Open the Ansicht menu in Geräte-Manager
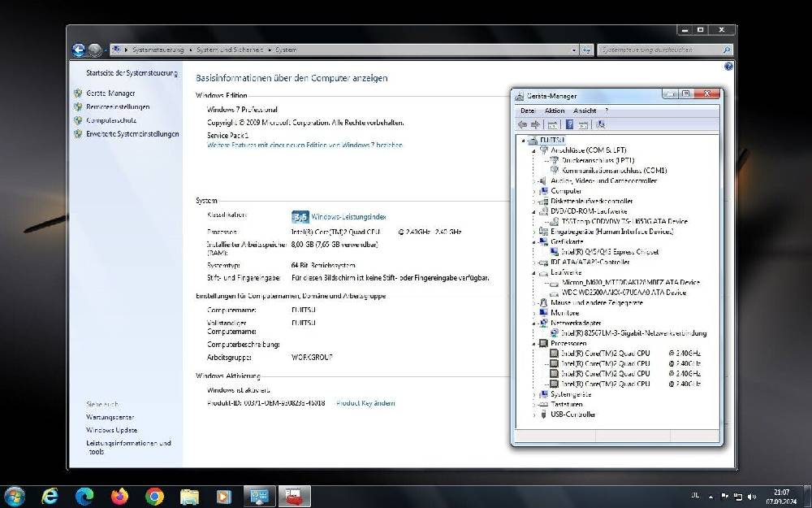The image size is (812, 508). [585, 111]
